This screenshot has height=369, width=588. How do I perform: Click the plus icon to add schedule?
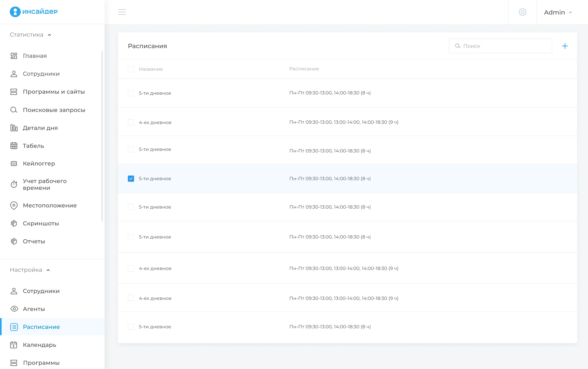tap(565, 46)
